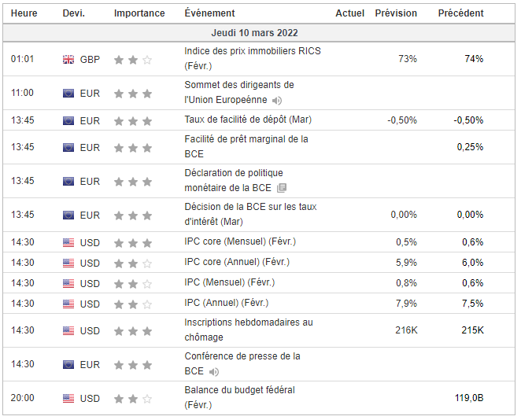The width and height of the screenshot is (521, 420).
Task: Click the Heure column header
Action: (24, 13)
